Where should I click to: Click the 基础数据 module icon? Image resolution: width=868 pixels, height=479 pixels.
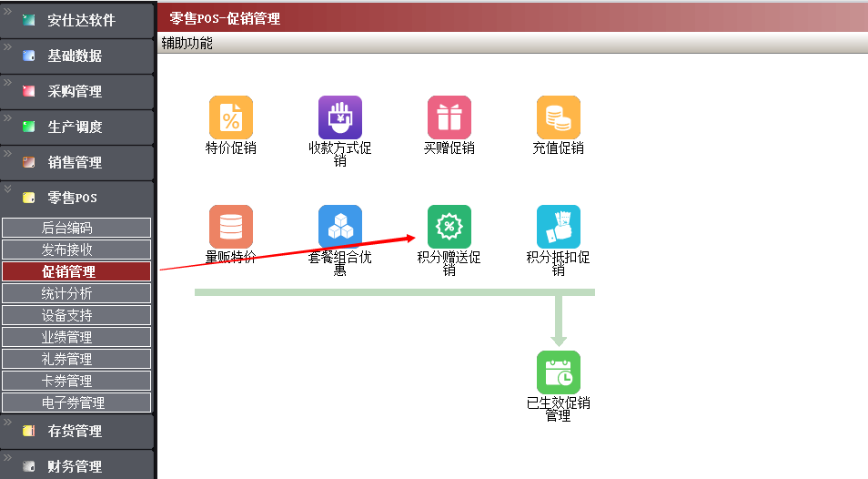coord(29,56)
